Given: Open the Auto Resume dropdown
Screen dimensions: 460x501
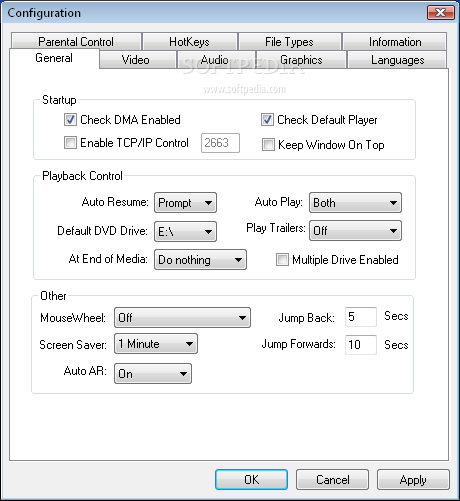Looking at the screenshot, I should coord(185,203).
